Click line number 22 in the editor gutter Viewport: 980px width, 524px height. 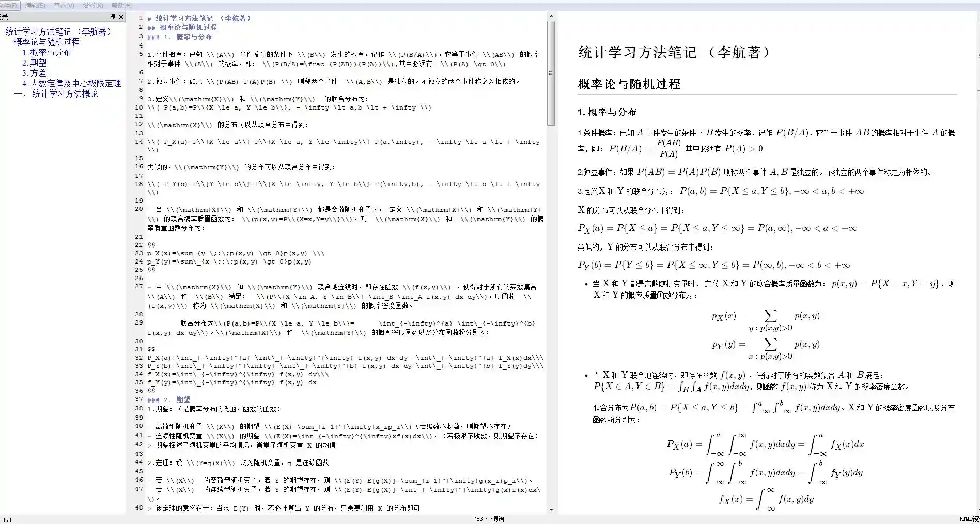138,244
